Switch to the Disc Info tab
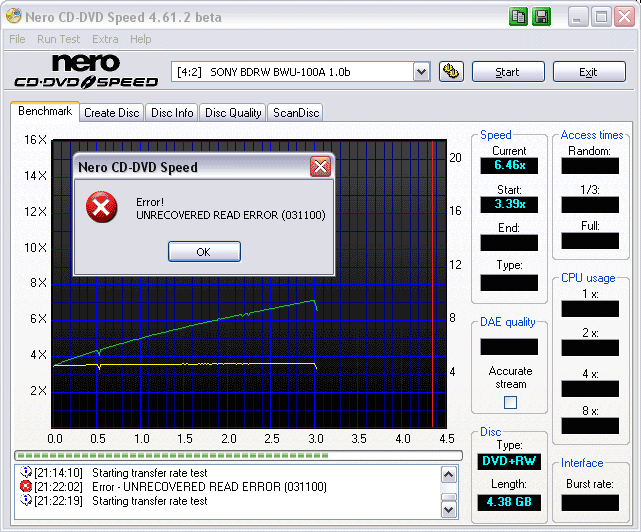This screenshot has height=532, width=641. (172, 113)
